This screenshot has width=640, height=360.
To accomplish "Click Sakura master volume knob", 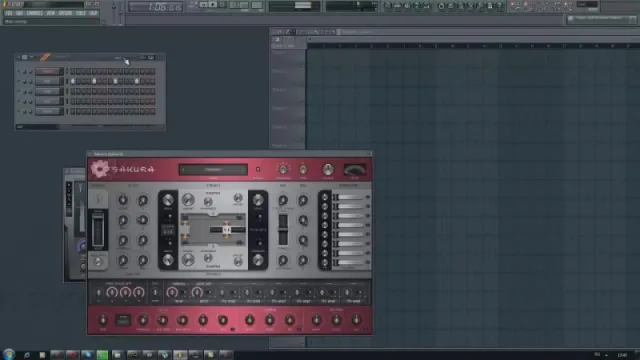I will (328, 169).
